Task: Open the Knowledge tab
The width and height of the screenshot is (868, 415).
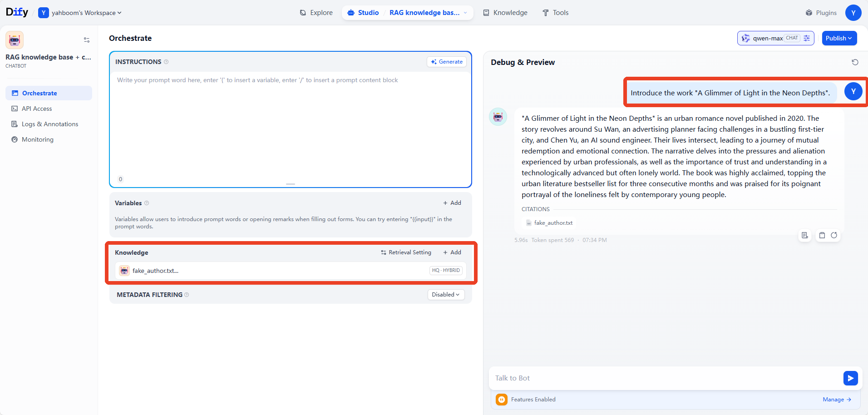Action: pyautogui.click(x=505, y=13)
